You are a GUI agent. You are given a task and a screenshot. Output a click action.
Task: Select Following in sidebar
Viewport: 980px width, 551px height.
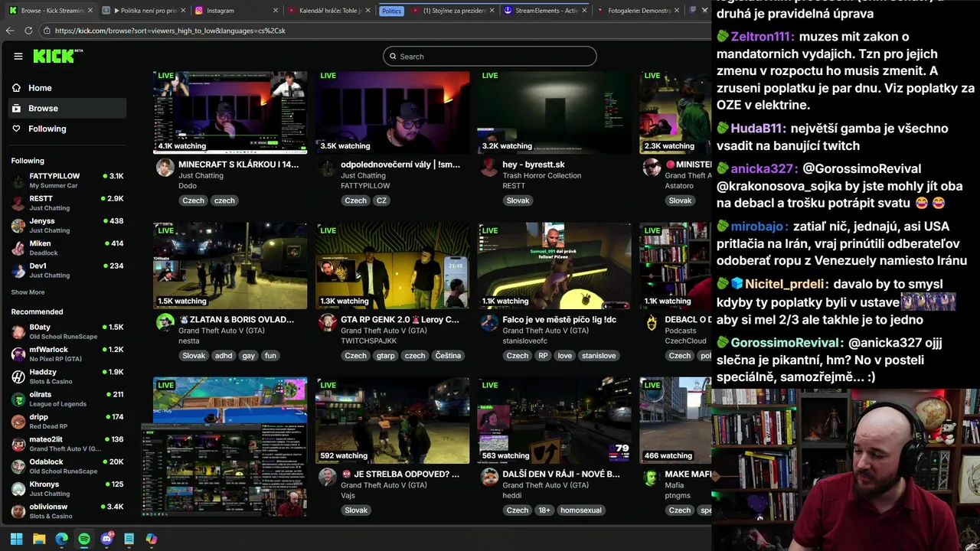(x=67, y=129)
